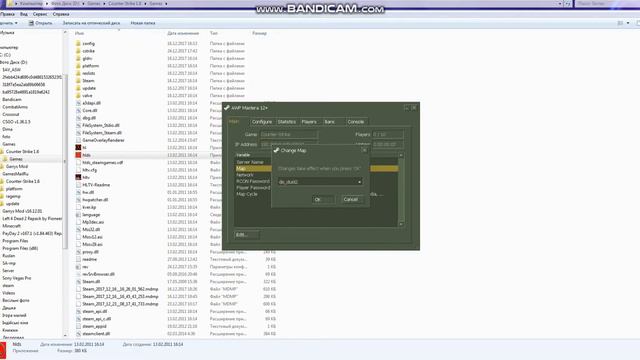Open the Players tab
The width and height of the screenshot is (640, 360).
[x=309, y=122]
